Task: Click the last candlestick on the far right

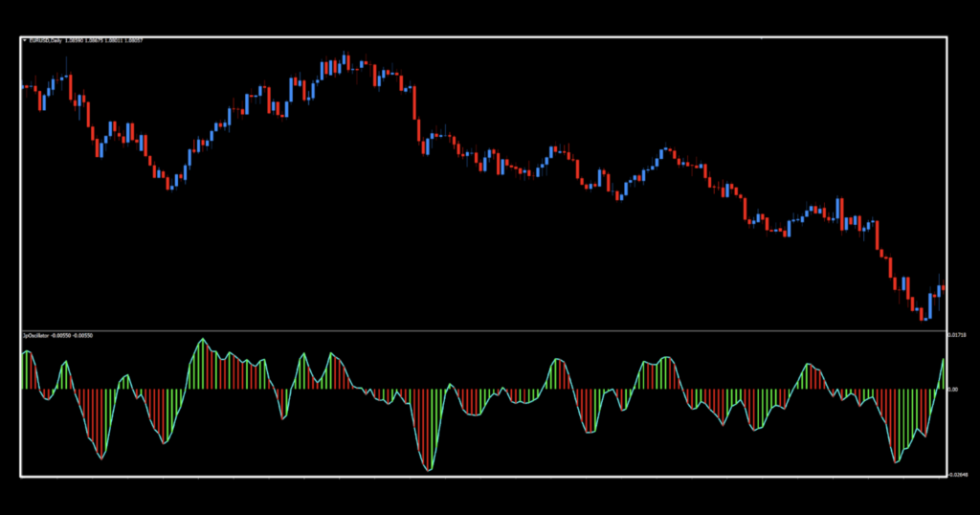Action: tap(943, 288)
